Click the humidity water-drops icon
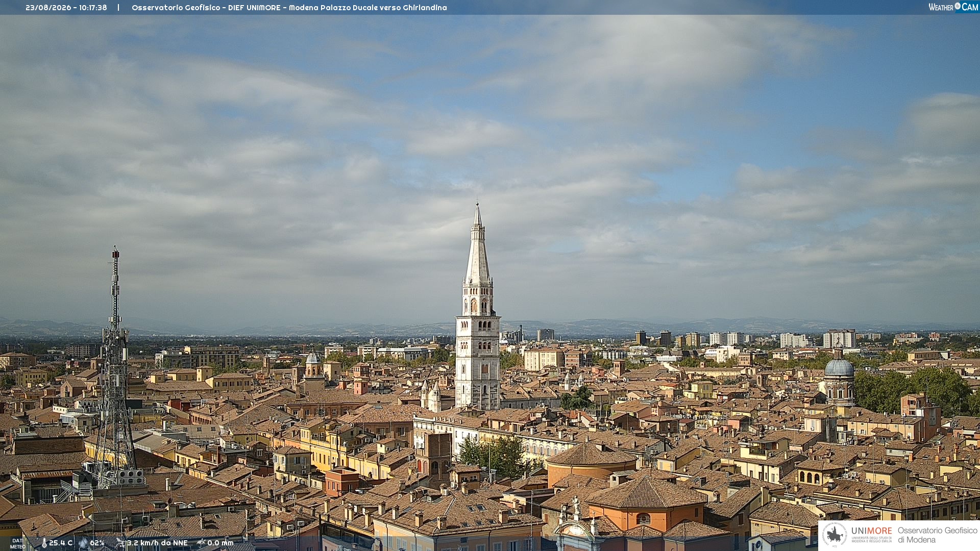 (x=83, y=543)
